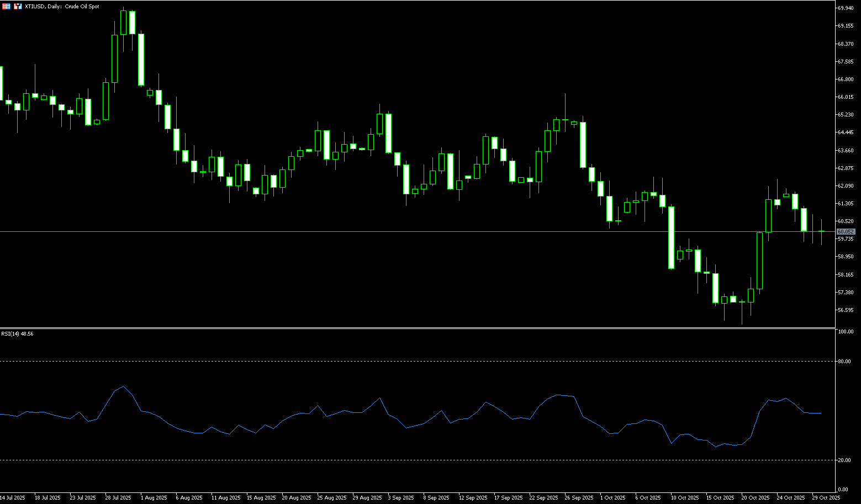
Task: Click the 3 Sep 2025 time axis label
Action: [x=401, y=498]
